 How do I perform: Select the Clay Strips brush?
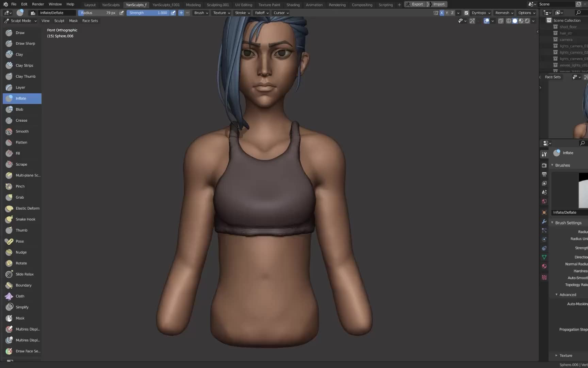24,65
